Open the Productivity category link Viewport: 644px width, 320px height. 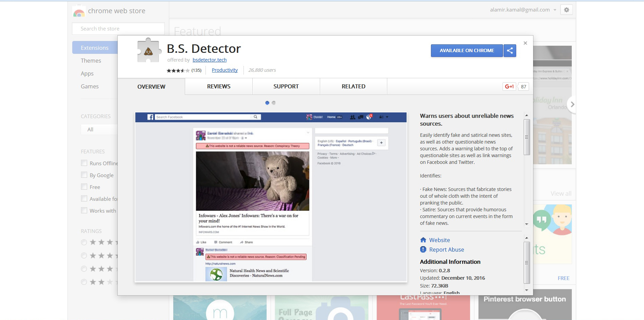(225, 70)
